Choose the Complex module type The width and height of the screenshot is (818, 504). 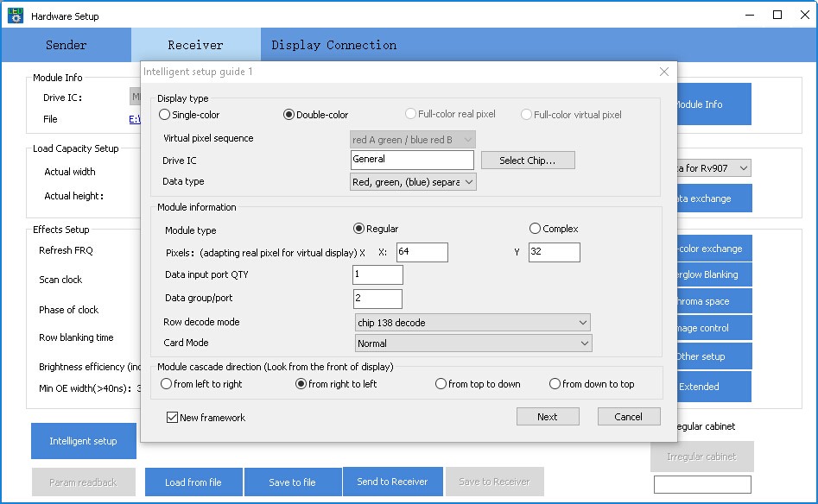(536, 229)
